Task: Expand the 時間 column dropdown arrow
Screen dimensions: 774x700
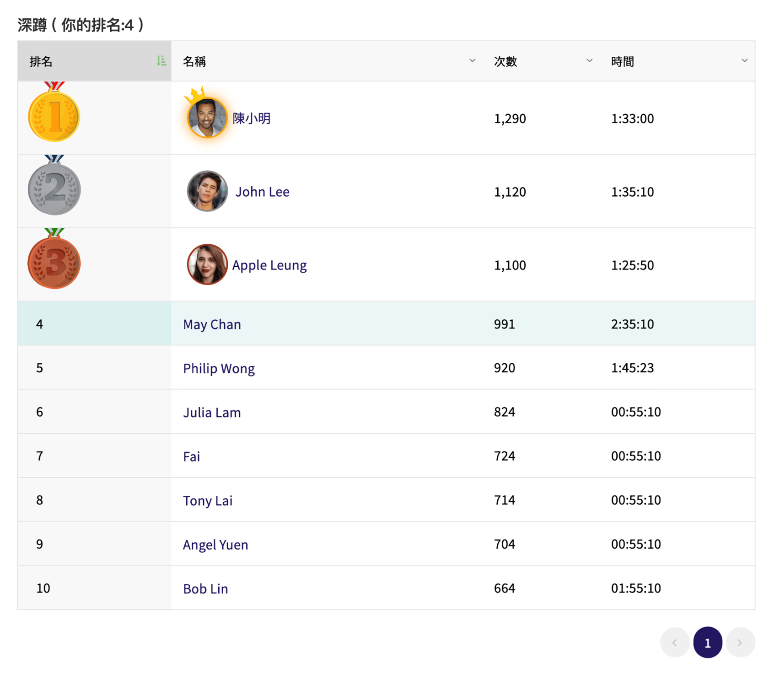Action: pyautogui.click(x=744, y=61)
